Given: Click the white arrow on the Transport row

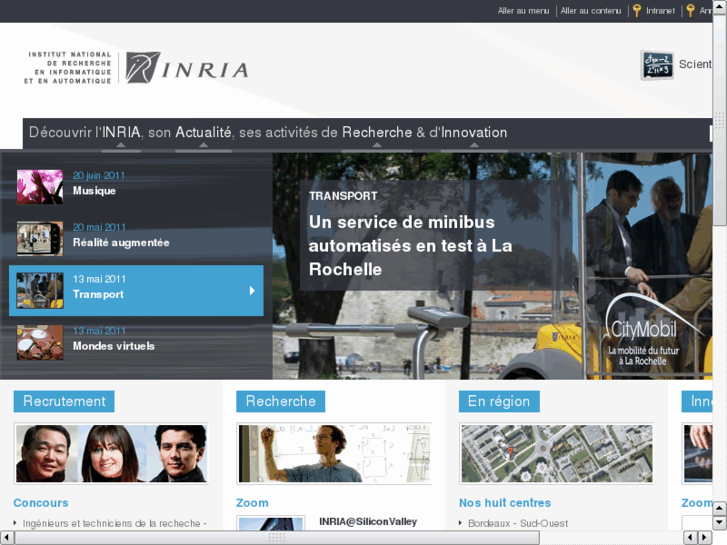Looking at the screenshot, I should [252, 291].
